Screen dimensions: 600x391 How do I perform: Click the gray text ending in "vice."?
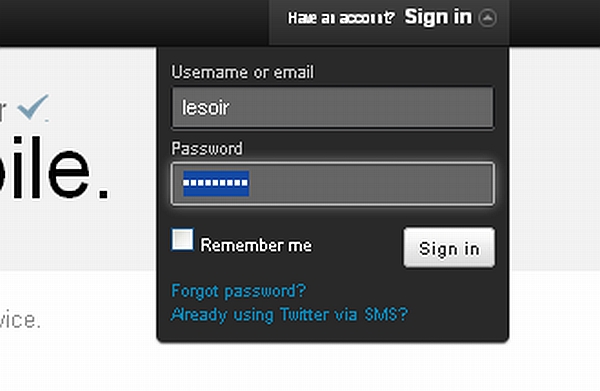(x=20, y=320)
